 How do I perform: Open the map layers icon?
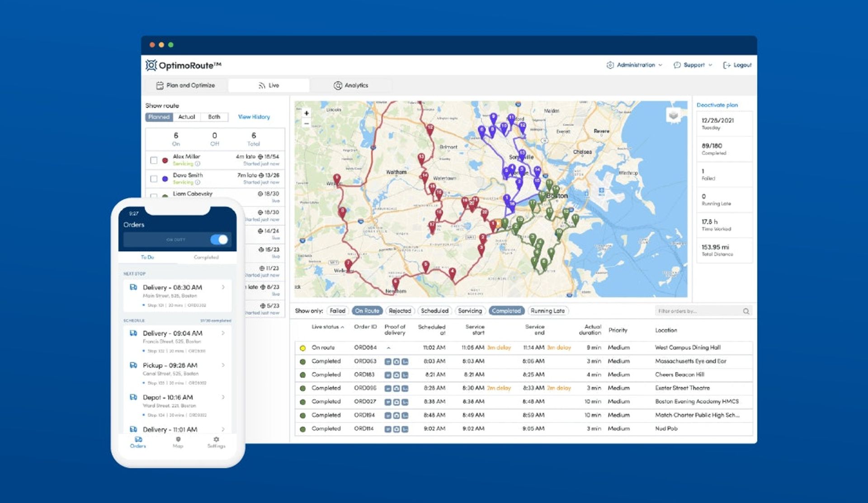click(673, 115)
